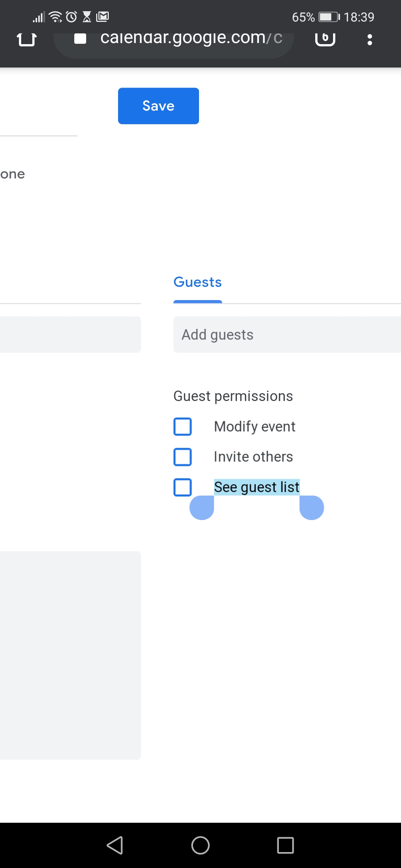
Task: Enable the See guest list permission
Action: 182,487
